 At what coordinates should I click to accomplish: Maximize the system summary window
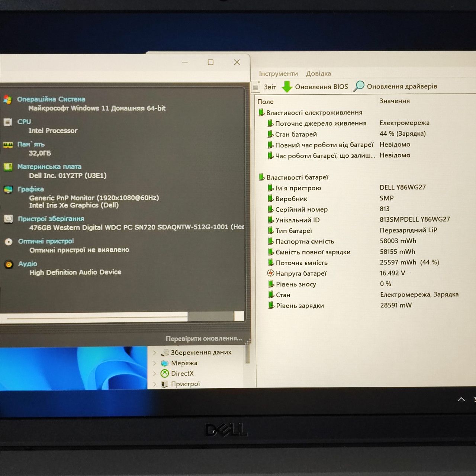click(210, 62)
